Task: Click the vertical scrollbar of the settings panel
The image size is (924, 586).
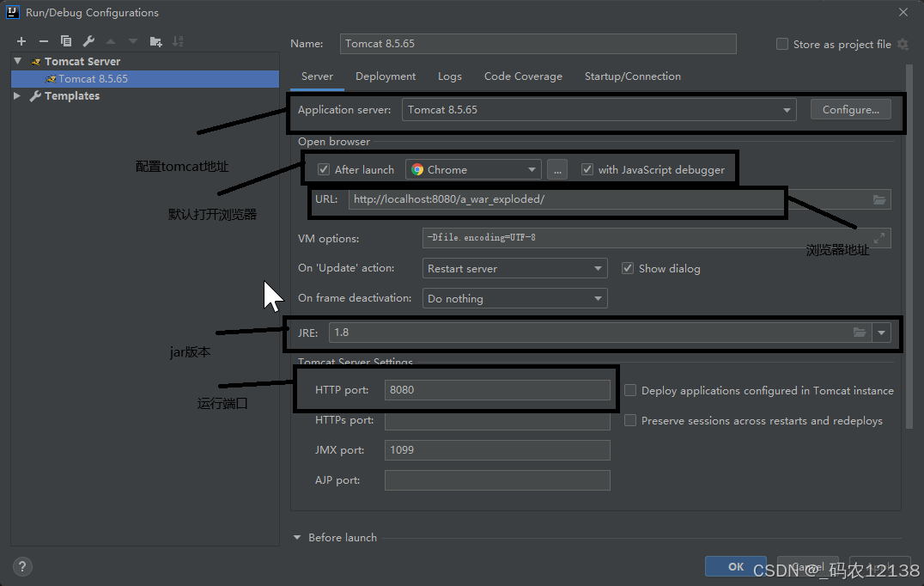Action: [909, 247]
